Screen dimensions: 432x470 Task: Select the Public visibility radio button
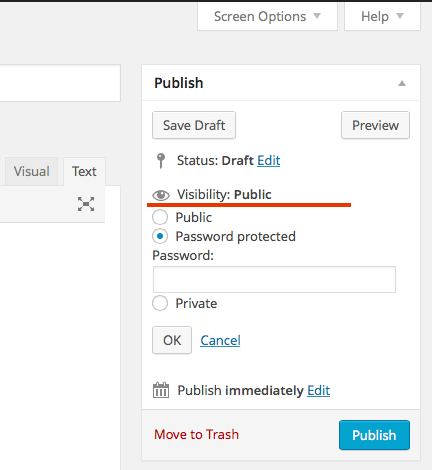pos(160,217)
